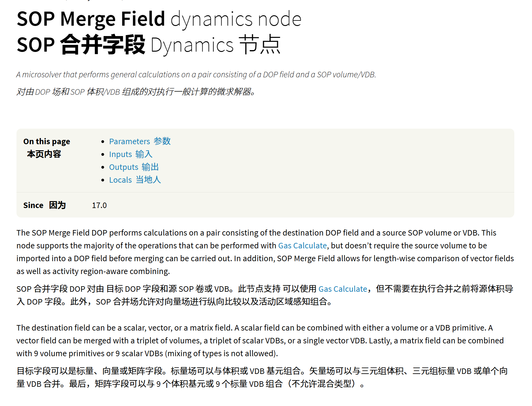Image resolution: width=532 pixels, height=406 pixels.
Task: Open the Locals section link
Action: (135, 180)
